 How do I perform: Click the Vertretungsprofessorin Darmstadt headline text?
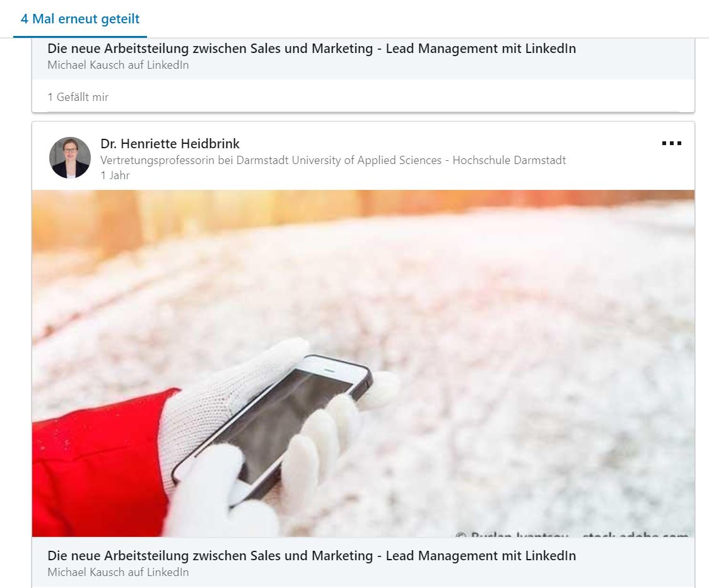click(x=333, y=160)
